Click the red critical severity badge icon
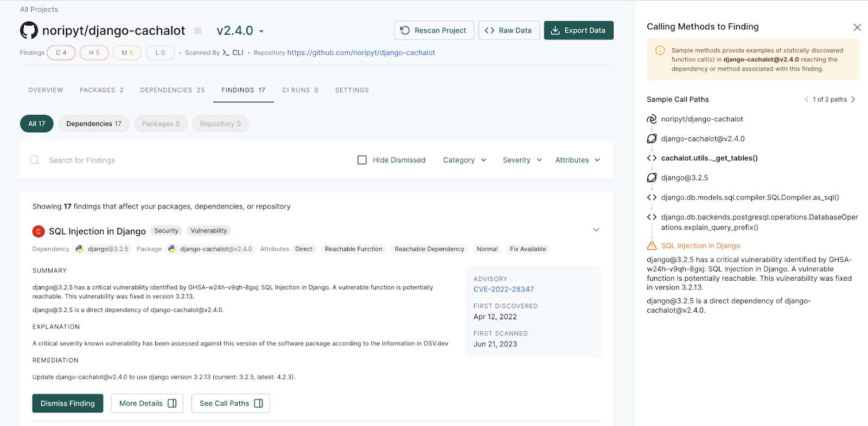 pos(39,231)
